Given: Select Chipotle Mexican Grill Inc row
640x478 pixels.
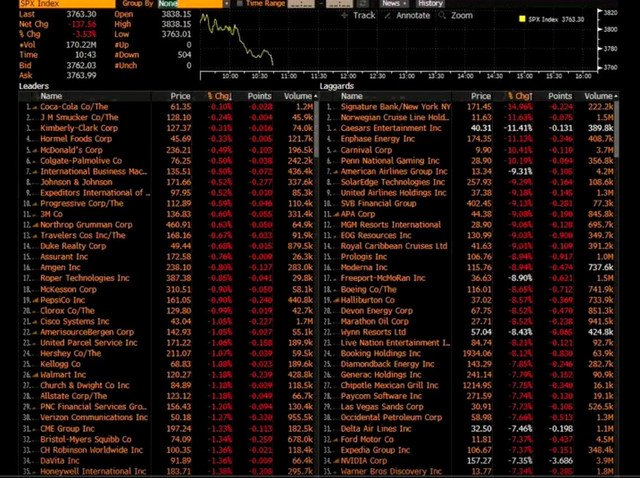Looking at the screenshot, I should [x=469, y=386].
